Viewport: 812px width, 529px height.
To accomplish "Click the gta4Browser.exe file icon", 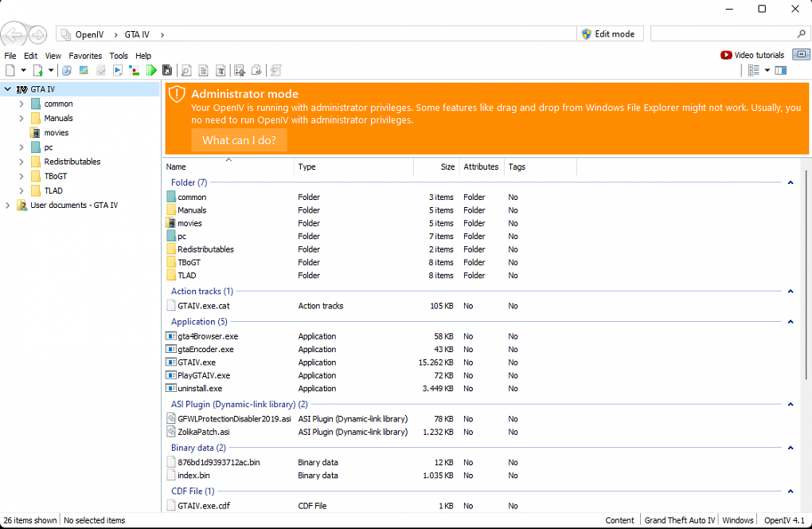I will coord(171,336).
